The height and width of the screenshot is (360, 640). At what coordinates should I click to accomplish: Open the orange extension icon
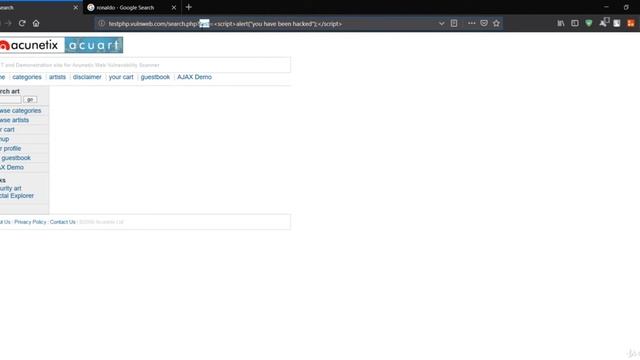coord(631,23)
